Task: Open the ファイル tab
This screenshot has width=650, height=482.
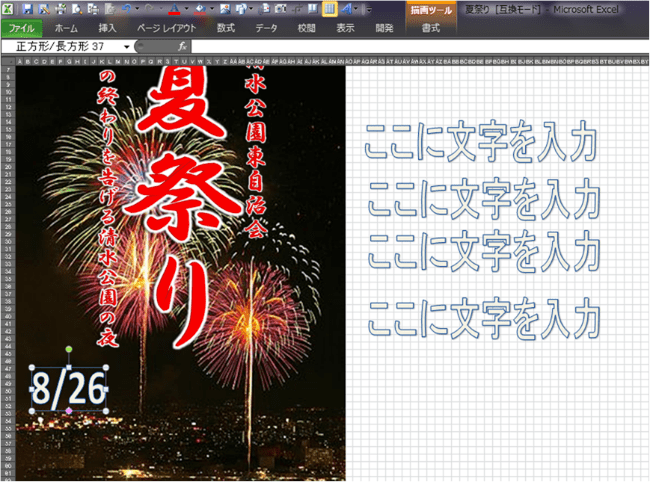Action: [x=22, y=28]
